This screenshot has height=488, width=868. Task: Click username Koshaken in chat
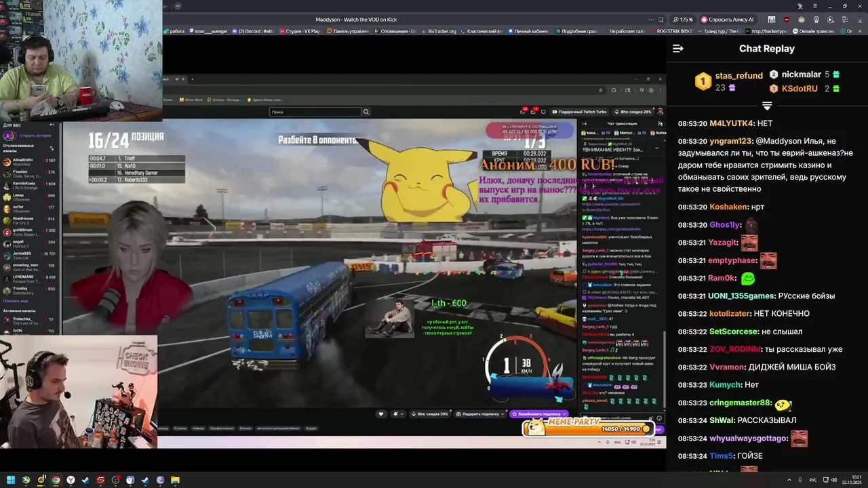(x=728, y=207)
